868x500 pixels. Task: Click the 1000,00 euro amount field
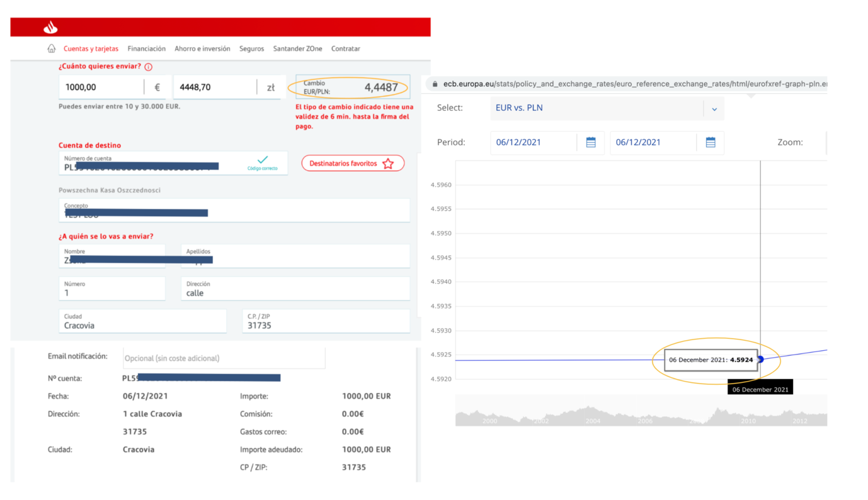click(101, 88)
